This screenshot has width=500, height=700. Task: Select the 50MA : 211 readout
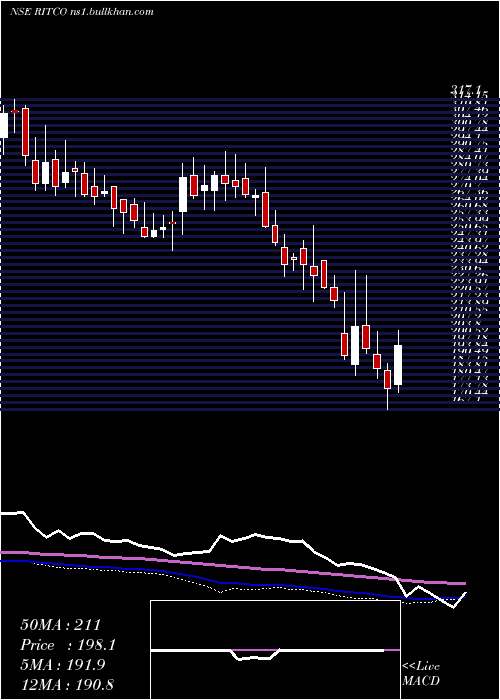61,625
